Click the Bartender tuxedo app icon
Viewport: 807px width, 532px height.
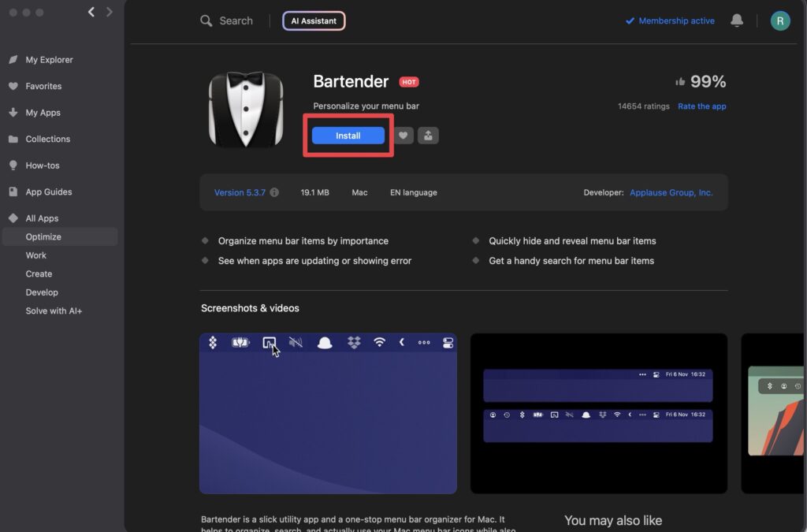(x=246, y=109)
